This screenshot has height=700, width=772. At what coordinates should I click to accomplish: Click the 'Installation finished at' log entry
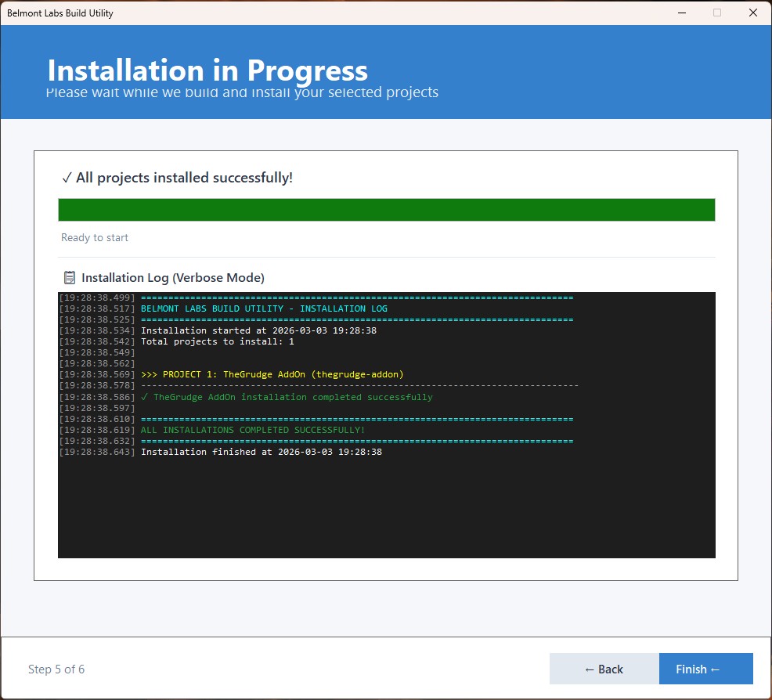(x=261, y=452)
